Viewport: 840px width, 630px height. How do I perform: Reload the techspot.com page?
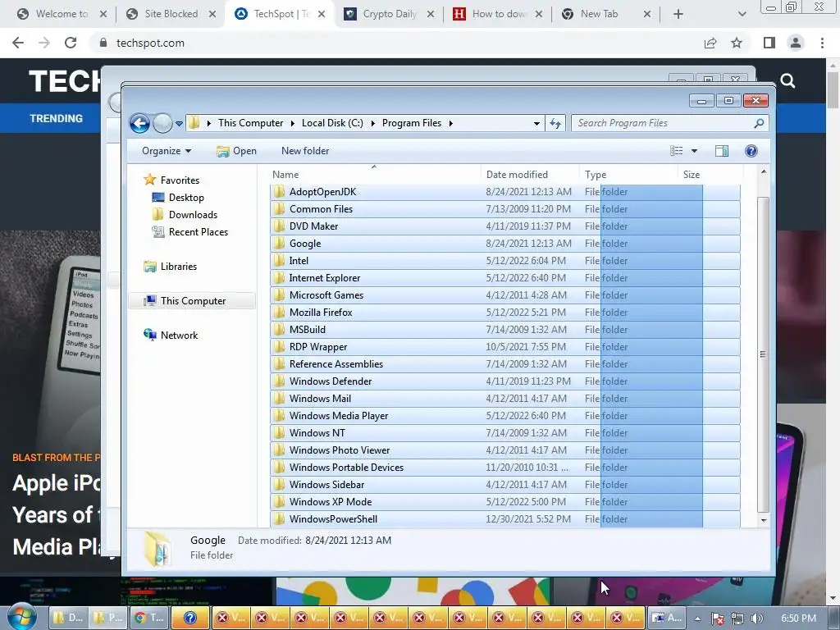(x=71, y=43)
